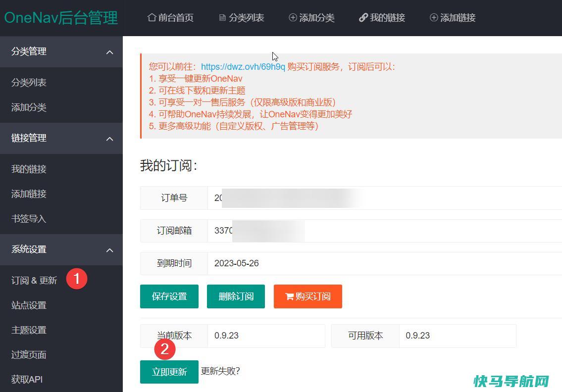Image resolution: width=562 pixels, height=392 pixels.
Task: Click the 到期时间 field showing 2023-05-26
Action: point(385,263)
